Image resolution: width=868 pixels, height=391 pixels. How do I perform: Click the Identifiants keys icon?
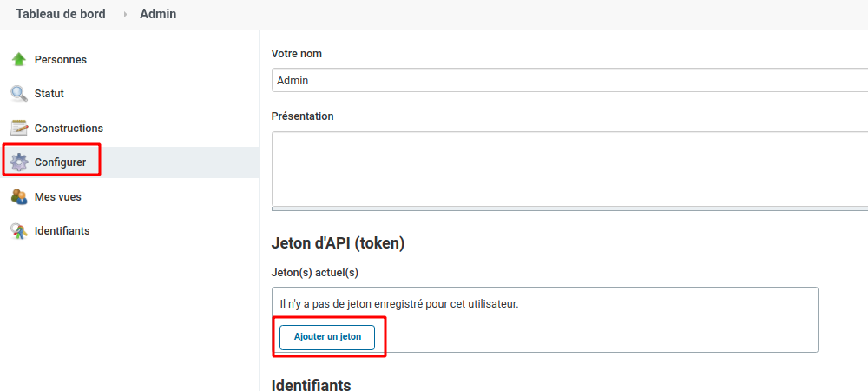pos(19,231)
